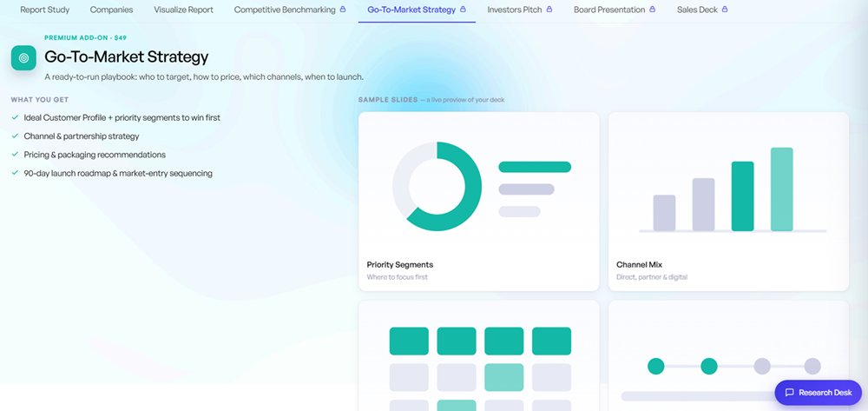This screenshot has width=868, height=411.
Task: Select the Competitive Benchmarking tab
Action: 290,10
